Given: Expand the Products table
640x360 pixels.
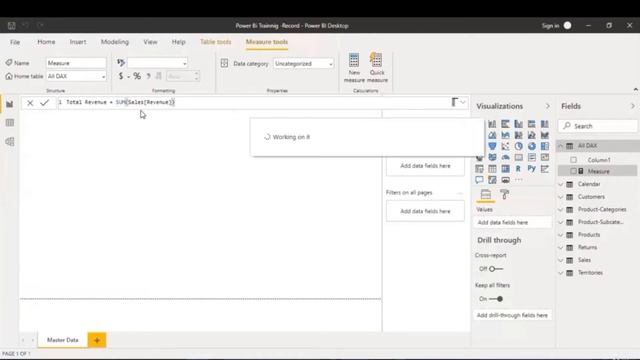Looking at the screenshot, I should point(560,235).
